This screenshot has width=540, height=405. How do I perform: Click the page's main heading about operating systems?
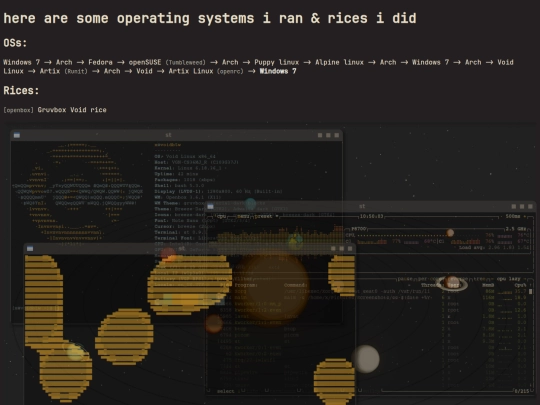coord(210,18)
